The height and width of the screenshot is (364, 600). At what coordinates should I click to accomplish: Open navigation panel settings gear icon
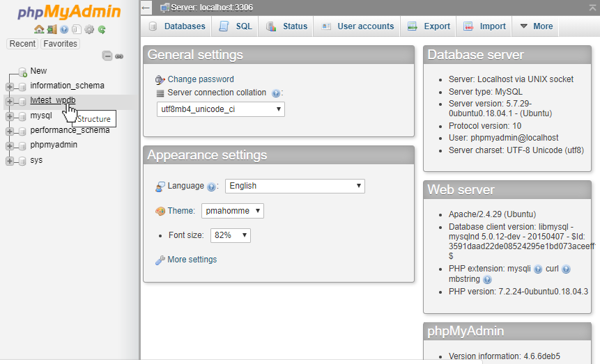89,30
